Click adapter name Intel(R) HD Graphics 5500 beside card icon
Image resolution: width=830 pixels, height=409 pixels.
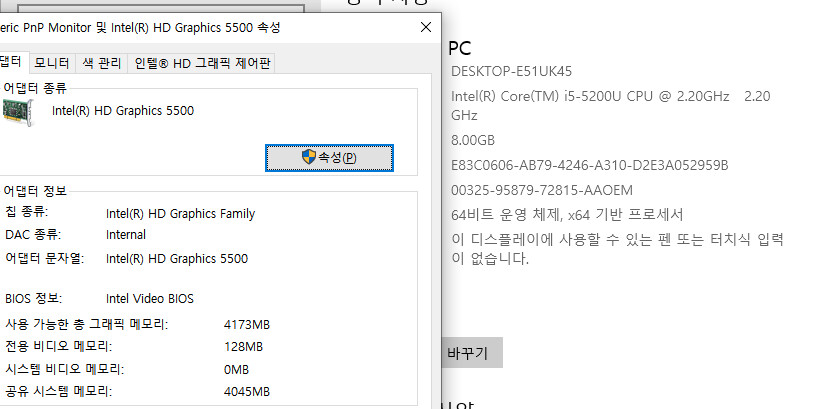coord(123,111)
